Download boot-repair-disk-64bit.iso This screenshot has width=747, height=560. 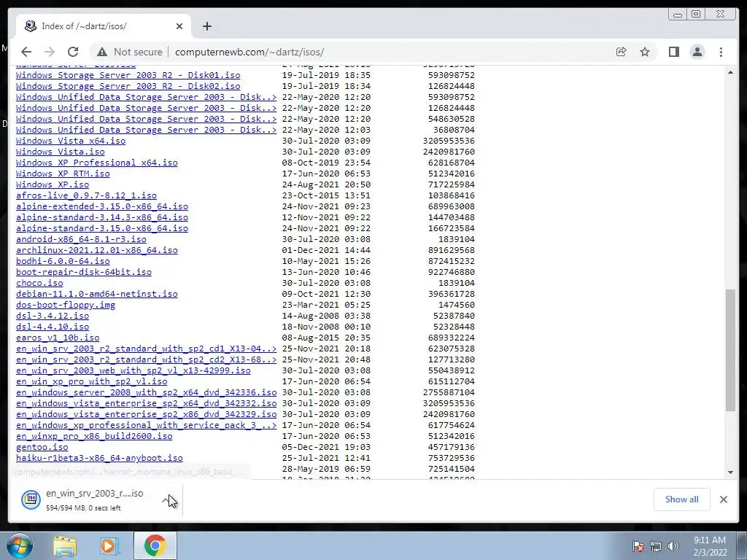tap(84, 272)
